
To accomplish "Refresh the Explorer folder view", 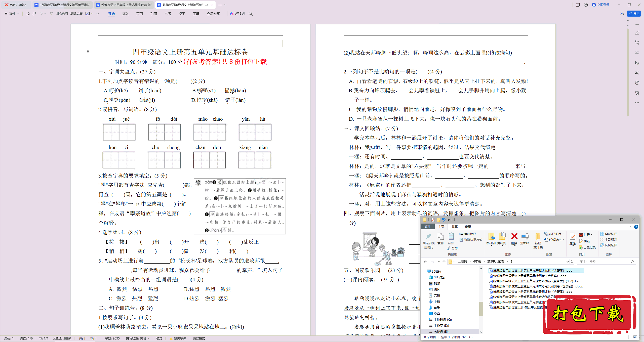I will click(x=572, y=262).
